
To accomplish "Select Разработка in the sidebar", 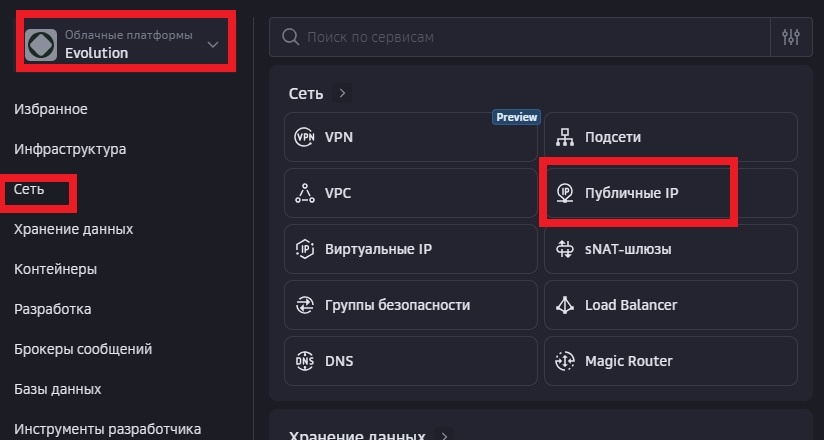I will (x=53, y=309).
